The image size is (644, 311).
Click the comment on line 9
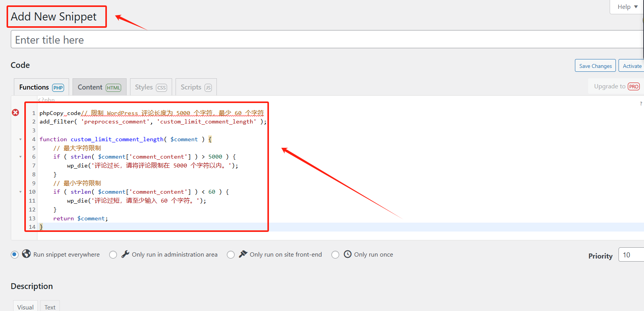click(x=77, y=183)
